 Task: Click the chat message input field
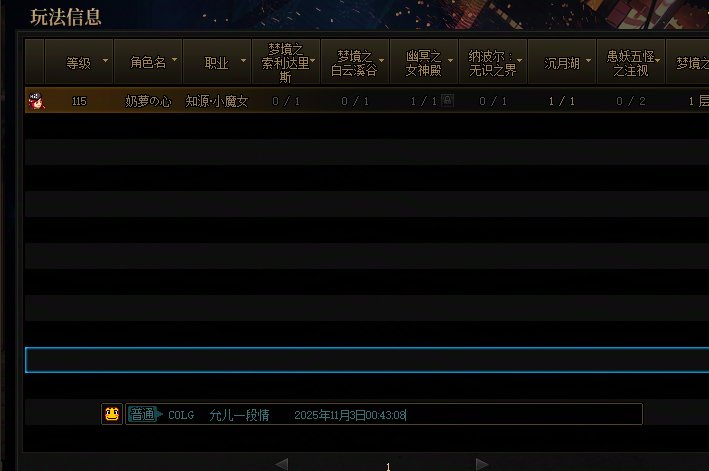click(520, 414)
